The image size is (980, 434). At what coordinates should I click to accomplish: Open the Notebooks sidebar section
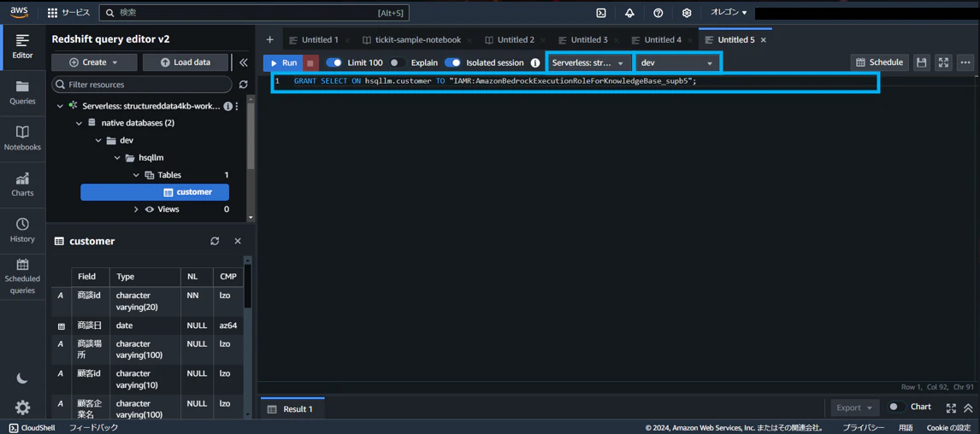tap(22, 138)
